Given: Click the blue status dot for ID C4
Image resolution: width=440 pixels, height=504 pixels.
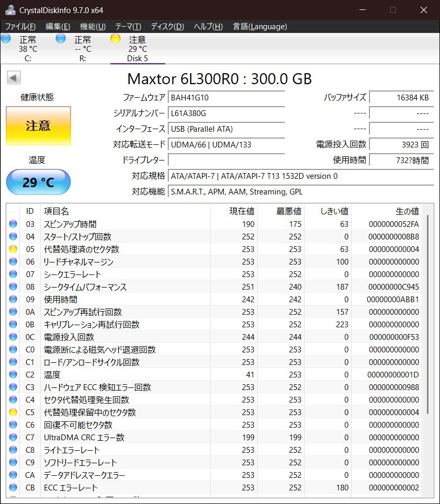Looking at the screenshot, I should (13, 399).
